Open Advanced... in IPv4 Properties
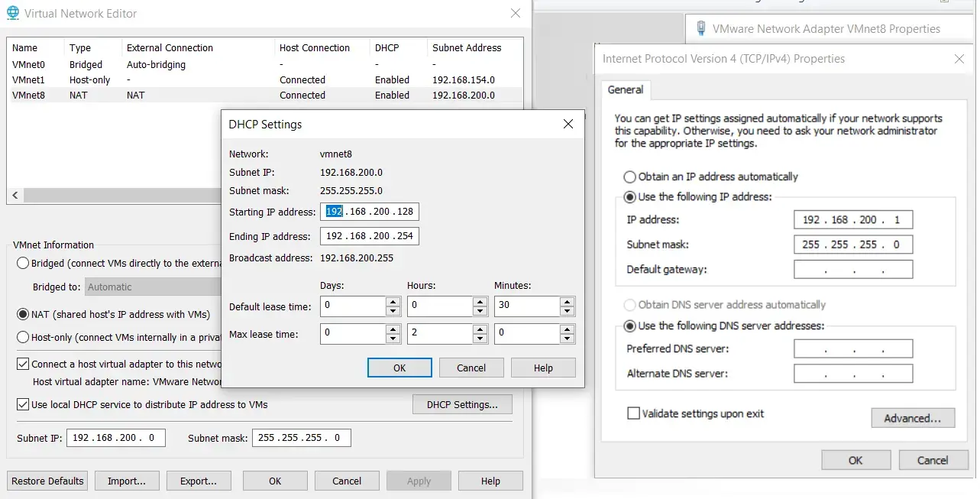Image resolution: width=980 pixels, height=499 pixels. click(913, 418)
